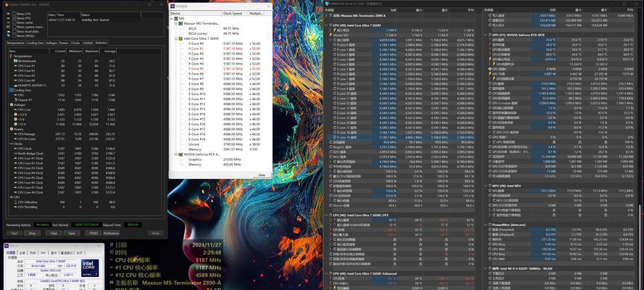Click the Start button in stability test
Viewport: 644px width, 290px height.
(x=14, y=233)
